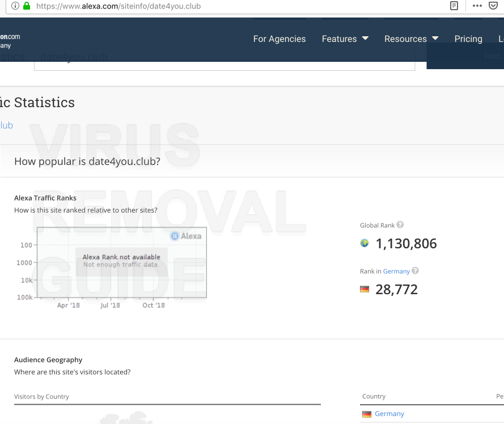Click the 'Alexa Traffic Ranks' heading
Image resolution: width=504 pixels, height=424 pixels.
[45, 198]
